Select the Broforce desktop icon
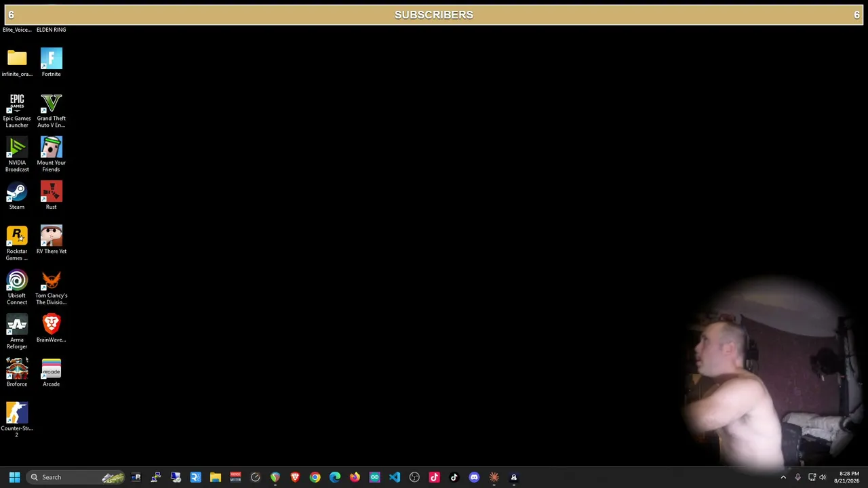The width and height of the screenshot is (868, 488). (17, 373)
